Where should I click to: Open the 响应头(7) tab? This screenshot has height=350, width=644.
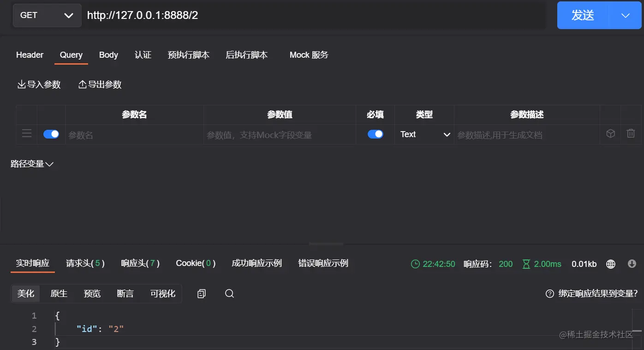tap(140, 263)
